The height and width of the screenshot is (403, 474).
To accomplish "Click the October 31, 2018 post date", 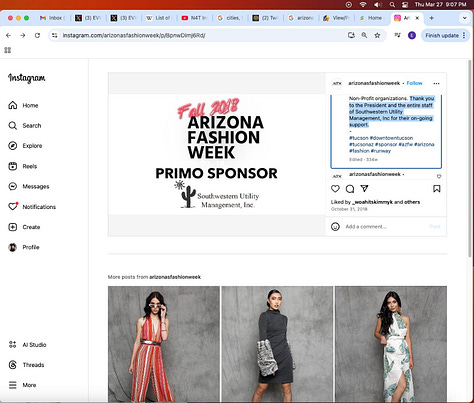I will (349, 209).
